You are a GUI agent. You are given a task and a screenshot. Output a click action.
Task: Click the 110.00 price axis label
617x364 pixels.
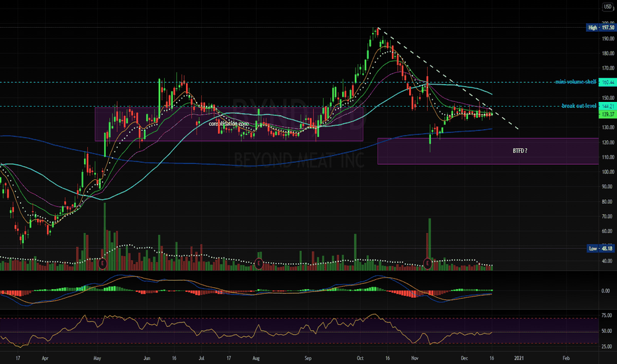click(x=608, y=157)
